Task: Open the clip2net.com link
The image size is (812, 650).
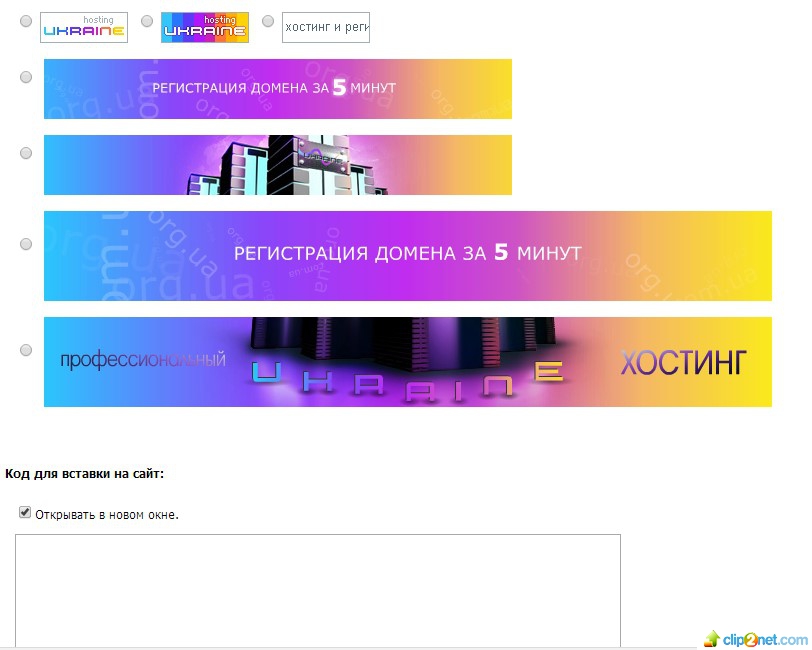Action: coord(765,639)
